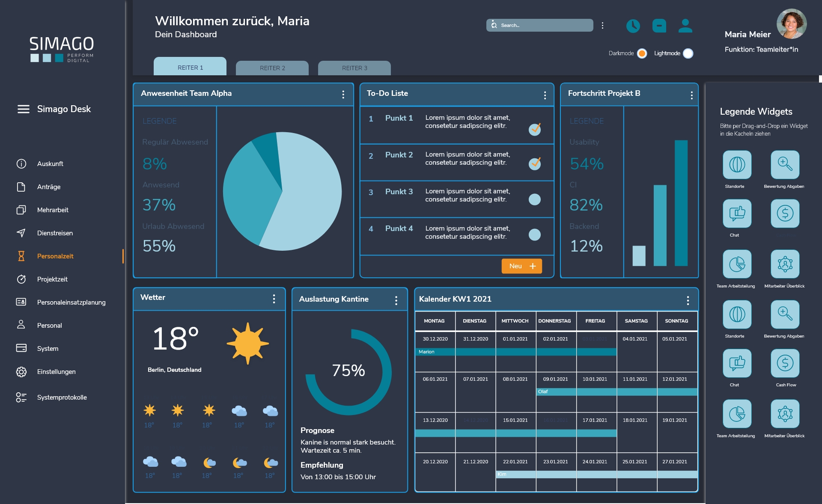Open Systemprotokolle in the sidebar
Image resolution: width=822 pixels, height=504 pixels.
click(x=62, y=397)
